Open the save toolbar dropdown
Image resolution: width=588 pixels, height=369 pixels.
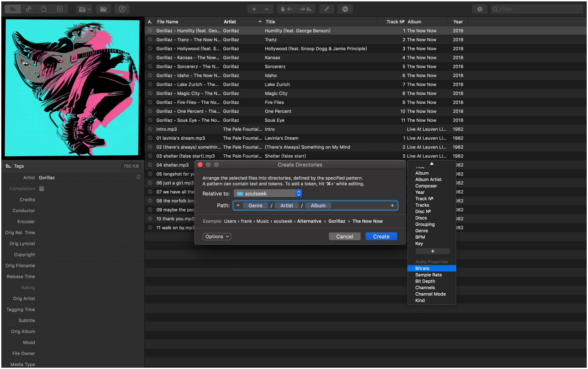point(84,9)
